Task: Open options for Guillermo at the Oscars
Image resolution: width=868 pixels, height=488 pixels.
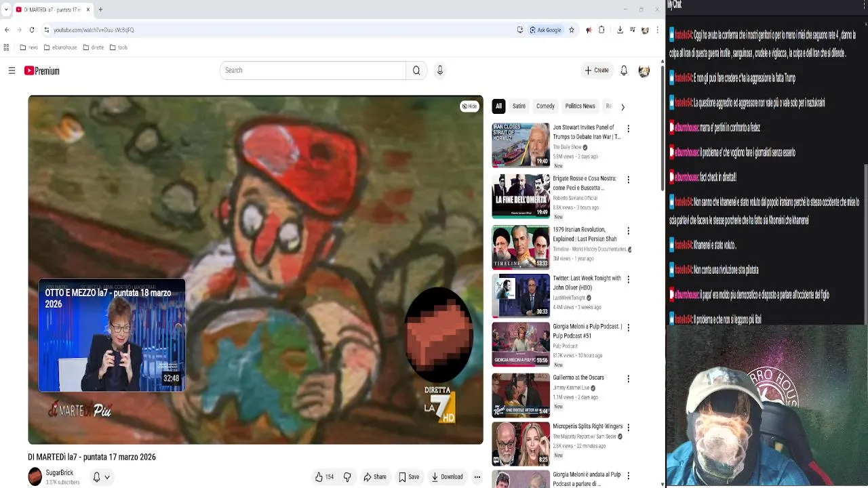Action: tap(628, 379)
